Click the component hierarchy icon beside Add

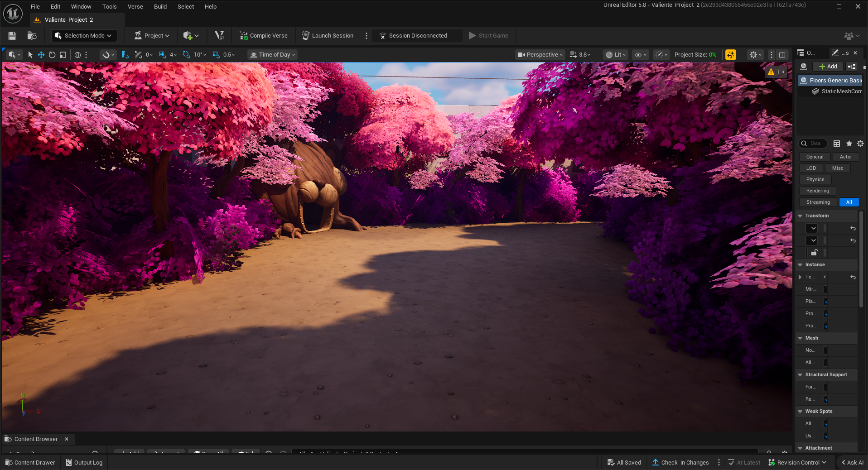point(852,67)
